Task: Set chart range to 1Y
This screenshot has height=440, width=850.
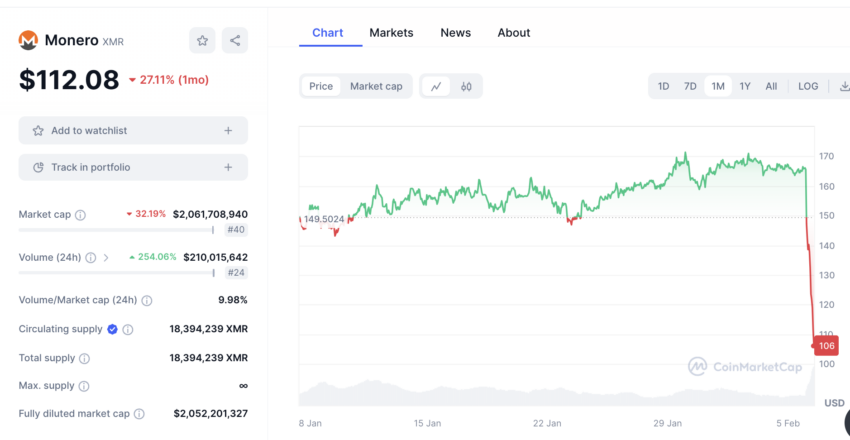Action: pos(745,86)
